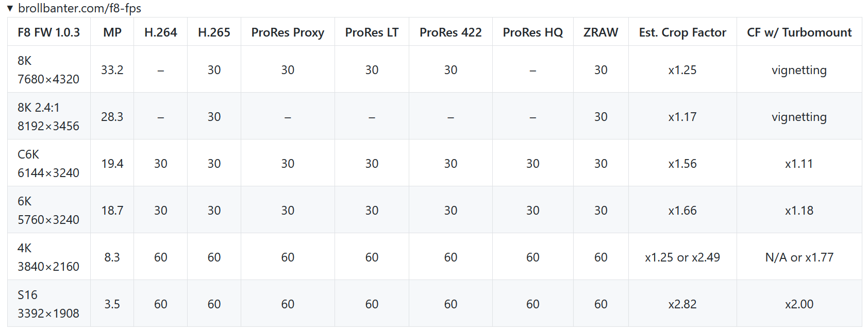Click the H.264 column header

[x=161, y=32]
